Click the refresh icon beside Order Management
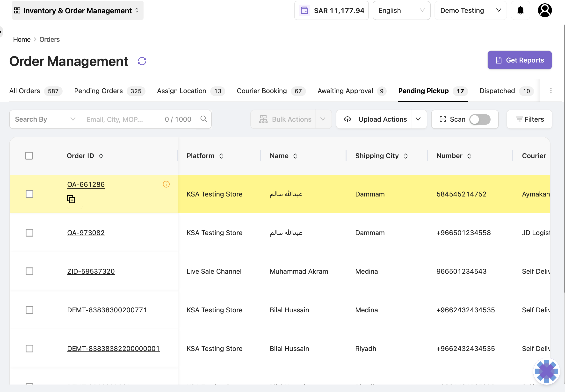This screenshot has width=565, height=392. click(142, 61)
